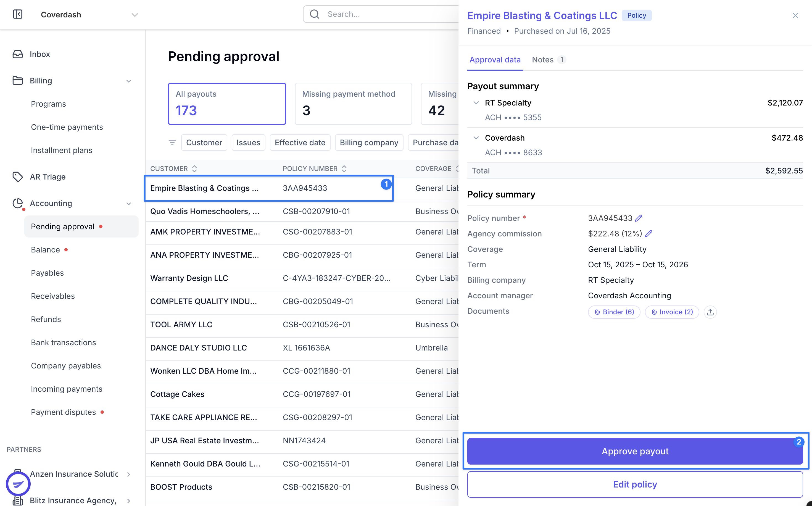Click the filter lines icon
Image resolution: width=812 pixels, height=506 pixels.
click(172, 143)
